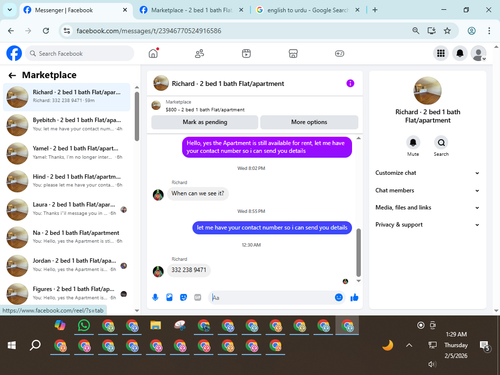Open Chrome zoom magnifier icon in address bar
Screen dimensions: 500x375
[415, 31]
